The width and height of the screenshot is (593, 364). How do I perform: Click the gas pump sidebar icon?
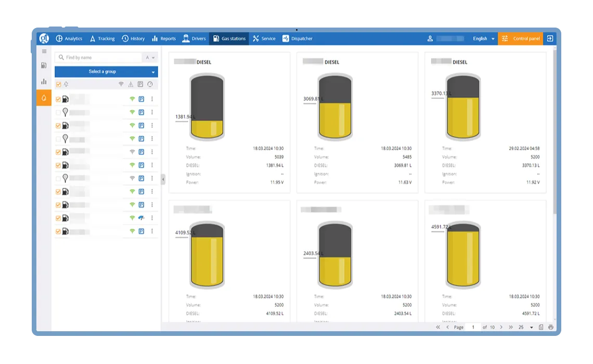44,66
